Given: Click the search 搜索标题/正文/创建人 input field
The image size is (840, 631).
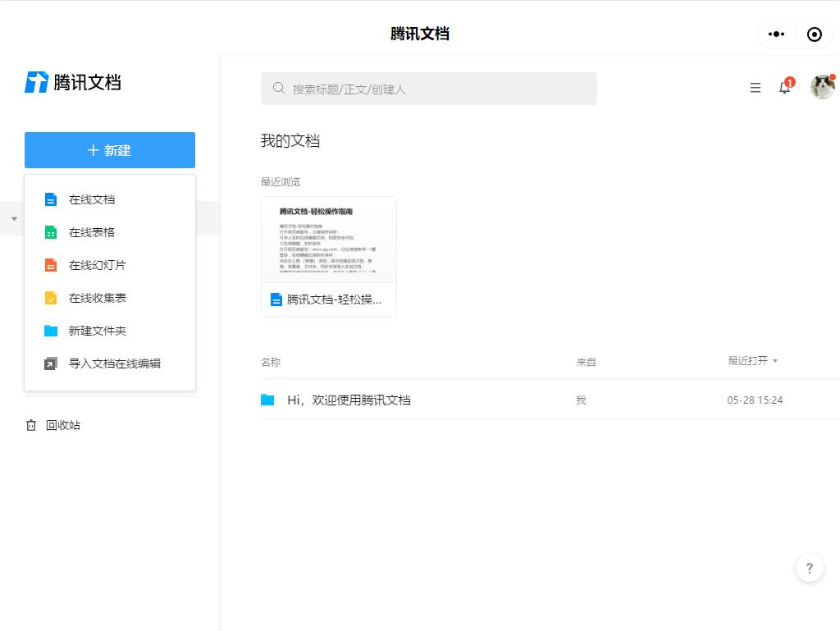Looking at the screenshot, I should click(x=429, y=88).
